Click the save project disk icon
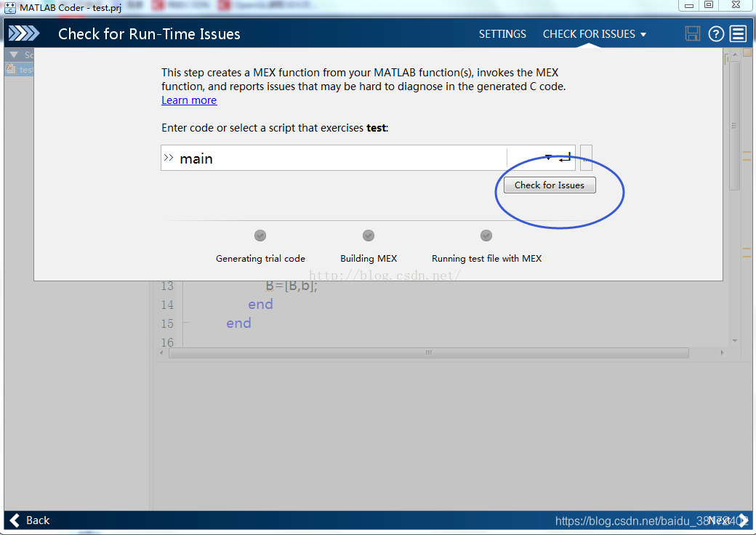 [693, 33]
